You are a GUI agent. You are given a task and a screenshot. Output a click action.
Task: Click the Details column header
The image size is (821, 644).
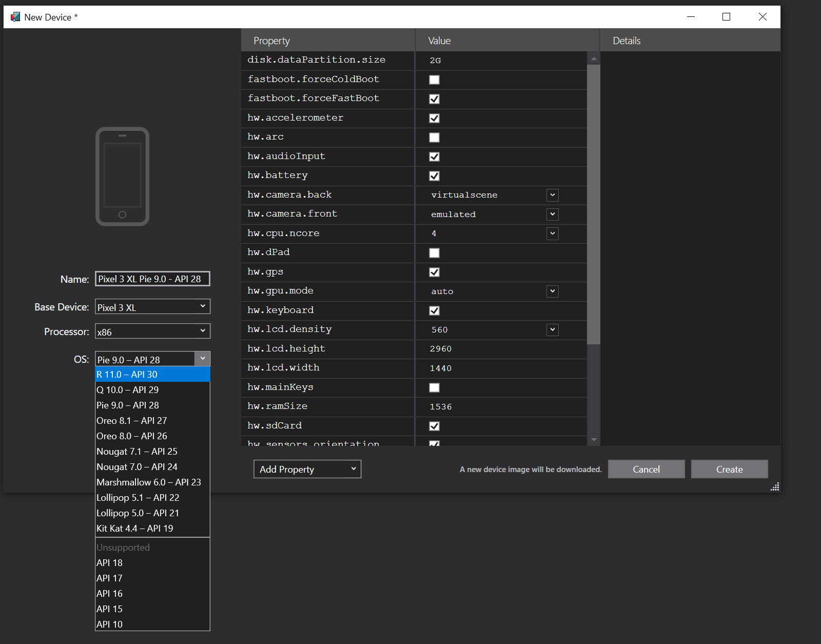pos(690,41)
